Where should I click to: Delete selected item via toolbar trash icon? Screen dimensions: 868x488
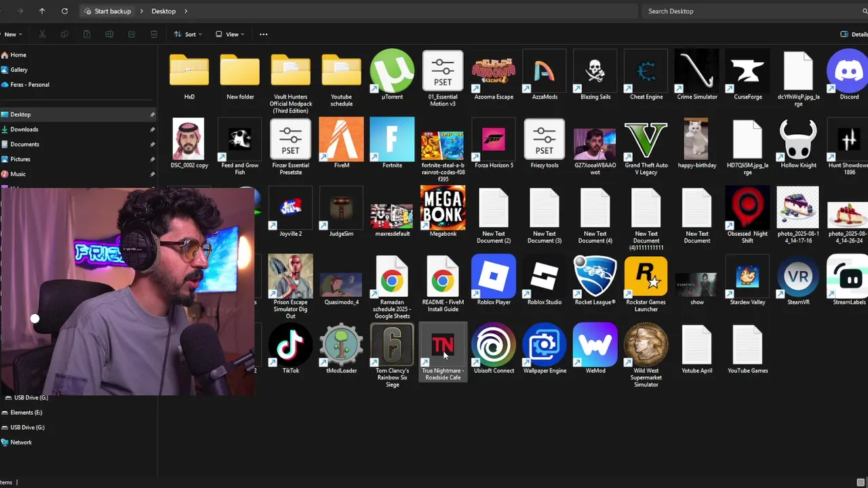[x=154, y=34]
